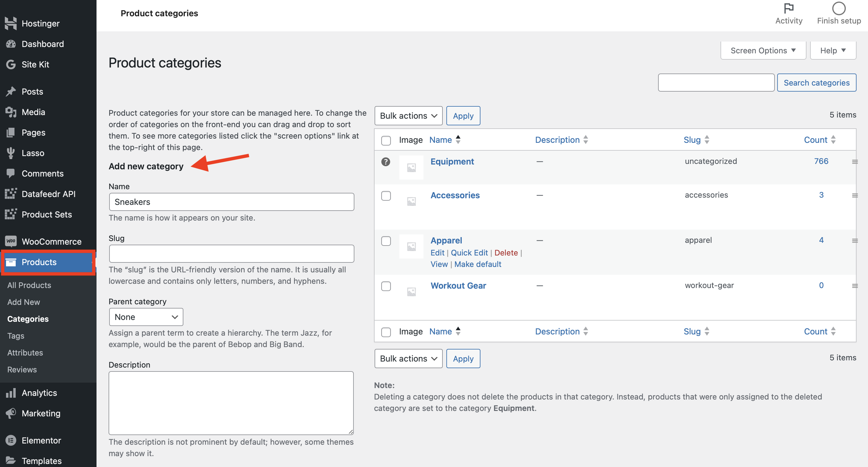Click the Finish setup circle icon

click(x=839, y=9)
